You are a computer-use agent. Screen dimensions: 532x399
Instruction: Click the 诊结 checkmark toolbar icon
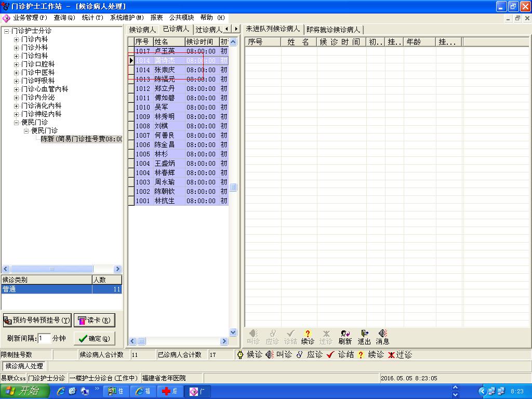(290, 337)
